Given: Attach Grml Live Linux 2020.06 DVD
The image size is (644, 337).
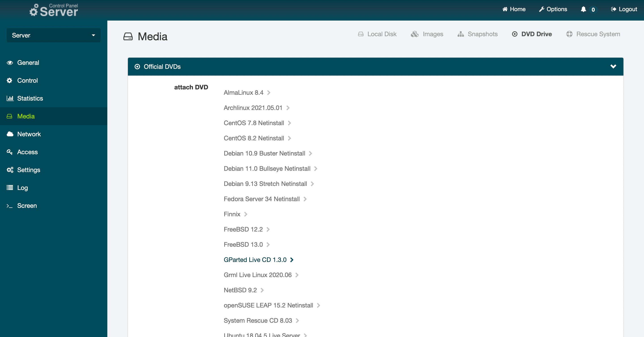Looking at the screenshot, I should [261, 275].
